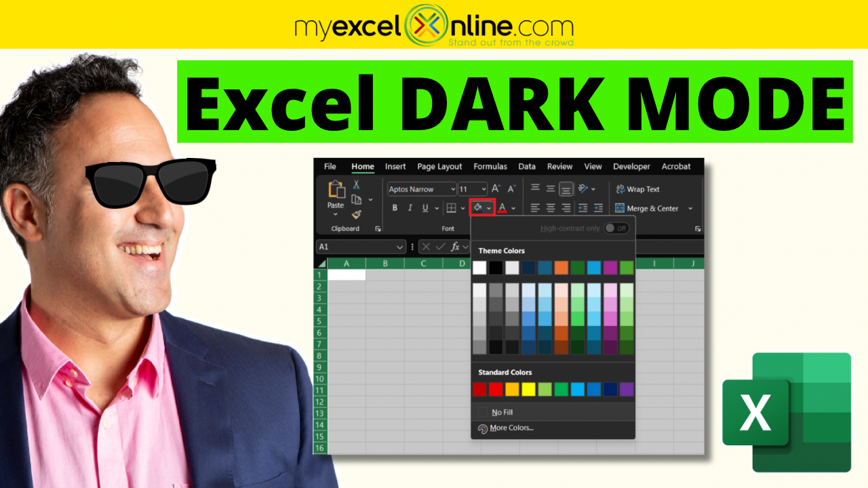This screenshot has width=868, height=488.
Task: Pick yellow standard color swatch
Action: (x=528, y=390)
